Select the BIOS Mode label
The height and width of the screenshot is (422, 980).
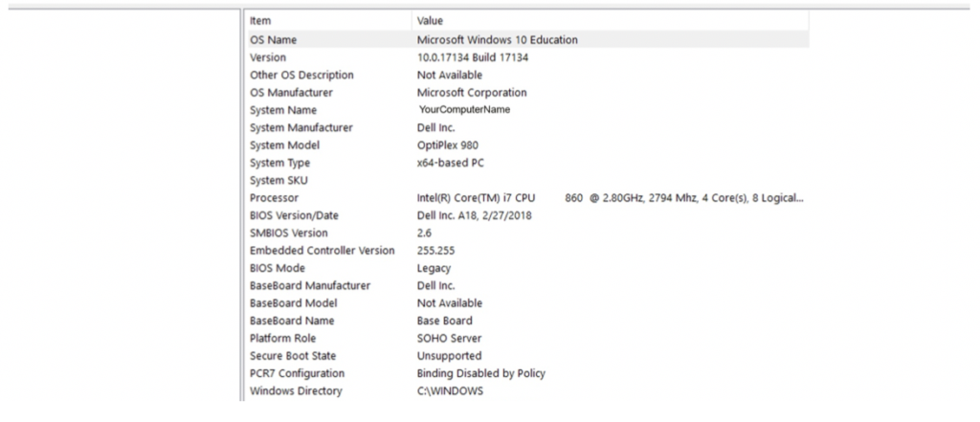(x=278, y=268)
